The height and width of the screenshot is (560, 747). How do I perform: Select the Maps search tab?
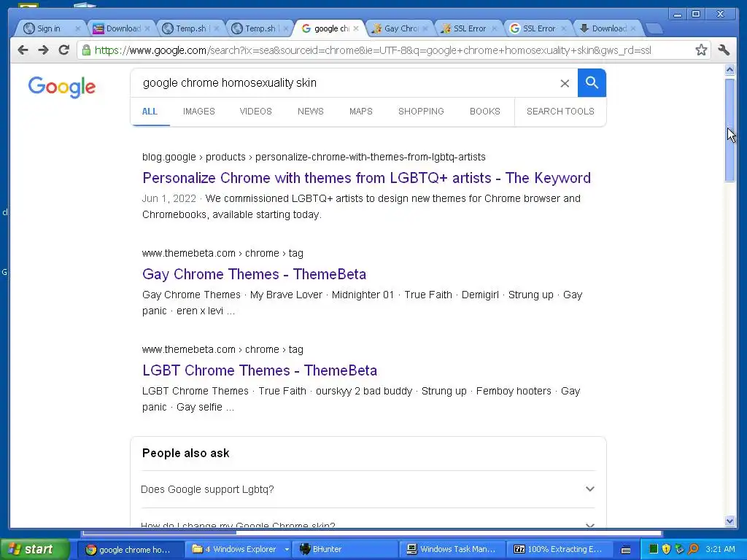[x=360, y=112]
